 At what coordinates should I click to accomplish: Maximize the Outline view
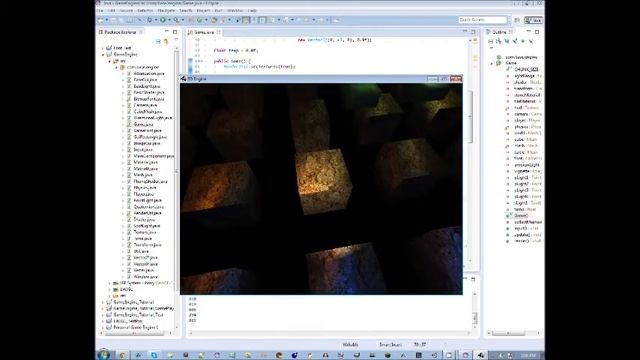[x=537, y=31]
